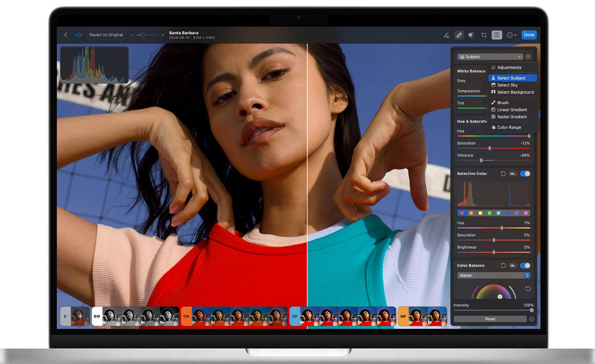Open the Subject mask dropdown

[x=490, y=57]
